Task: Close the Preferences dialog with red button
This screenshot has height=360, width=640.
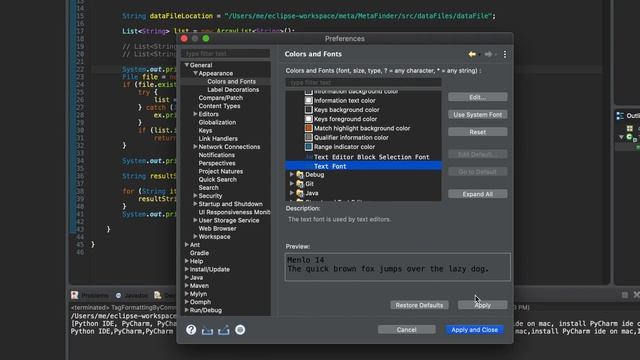Action: point(184,38)
